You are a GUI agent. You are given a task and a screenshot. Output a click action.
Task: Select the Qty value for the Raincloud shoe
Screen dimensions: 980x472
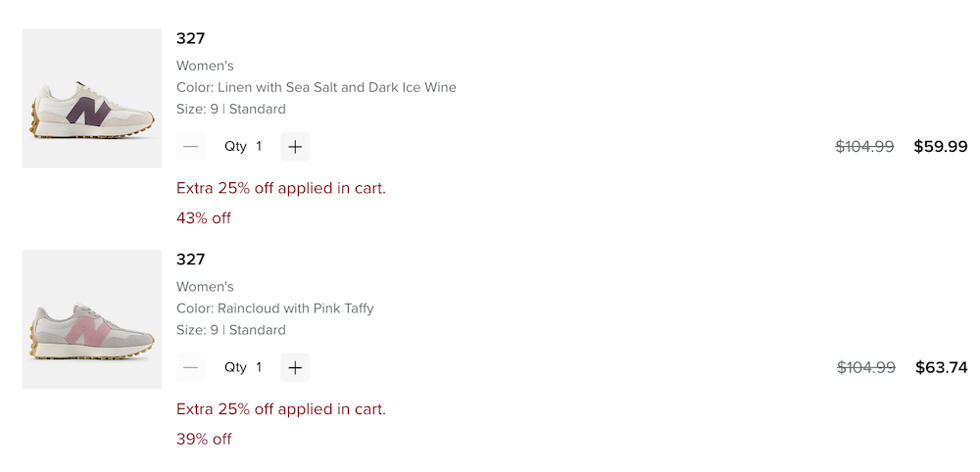[259, 368]
